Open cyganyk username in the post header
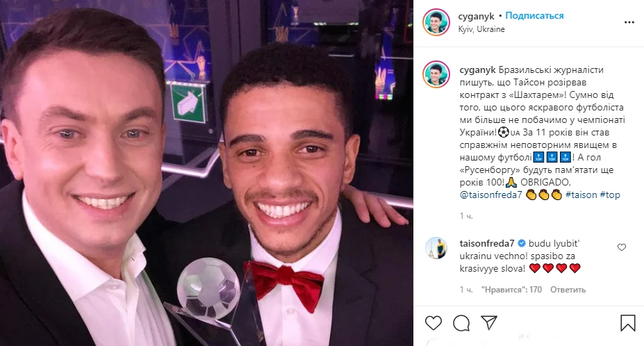This screenshot has height=346, width=644. coord(478,16)
